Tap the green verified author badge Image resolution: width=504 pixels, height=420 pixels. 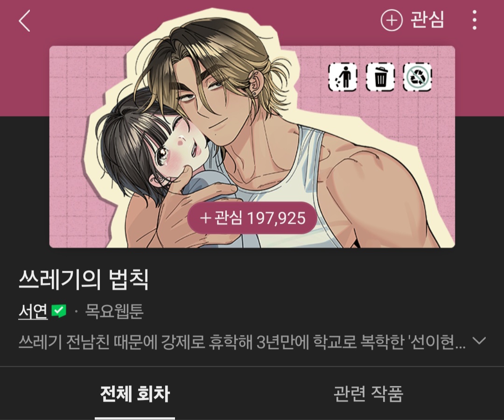click(x=58, y=311)
